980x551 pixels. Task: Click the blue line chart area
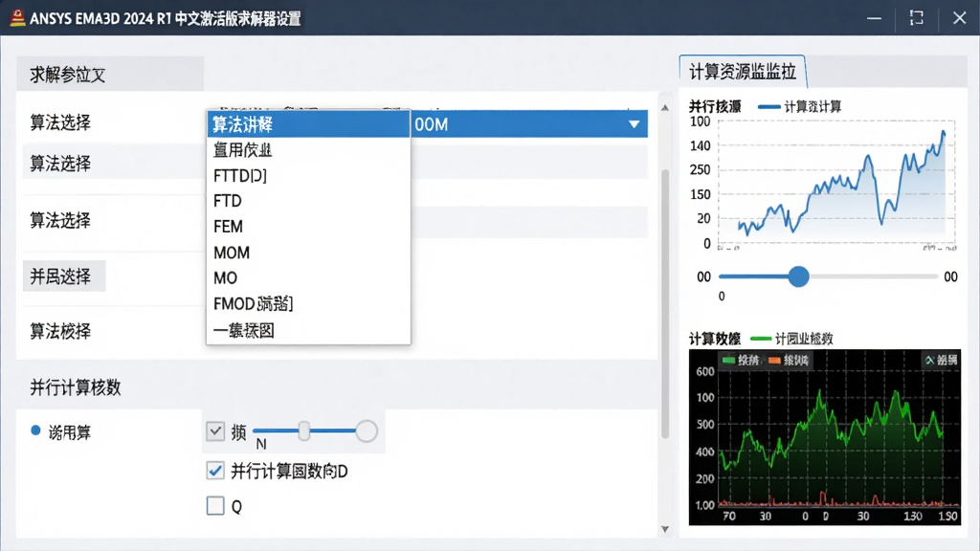(836, 183)
